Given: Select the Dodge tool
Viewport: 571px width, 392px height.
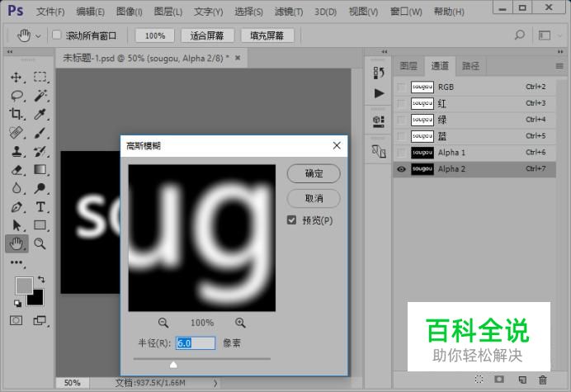Looking at the screenshot, I should click(x=40, y=188).
